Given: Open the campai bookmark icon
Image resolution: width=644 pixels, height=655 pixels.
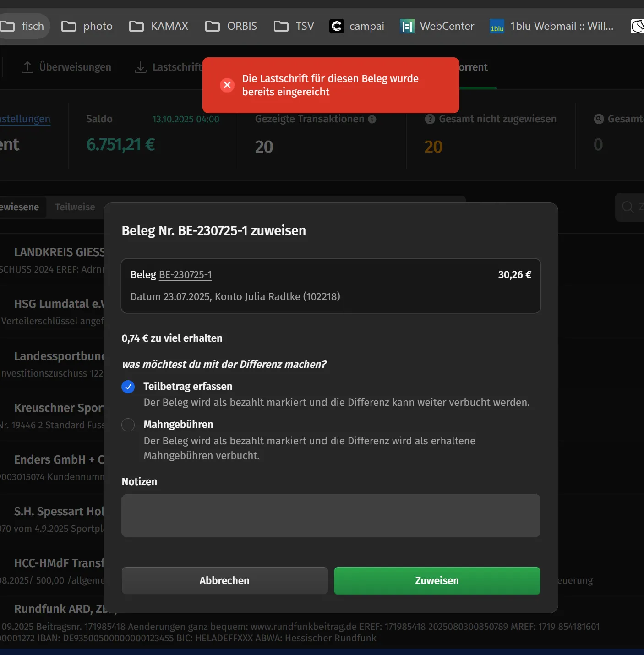Looking at the screenshot, I should 337,26.
